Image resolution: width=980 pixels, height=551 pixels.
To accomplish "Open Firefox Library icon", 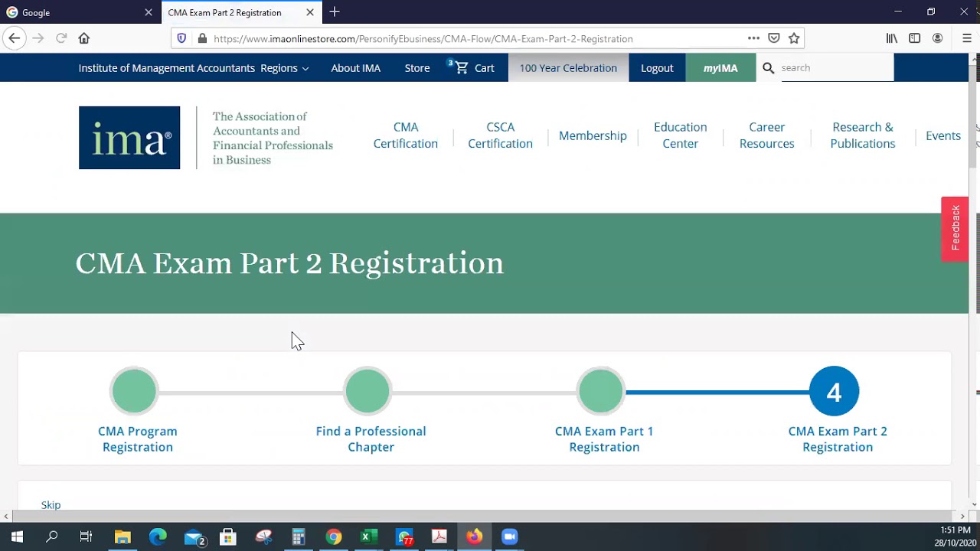I will [x=892, y=38].
